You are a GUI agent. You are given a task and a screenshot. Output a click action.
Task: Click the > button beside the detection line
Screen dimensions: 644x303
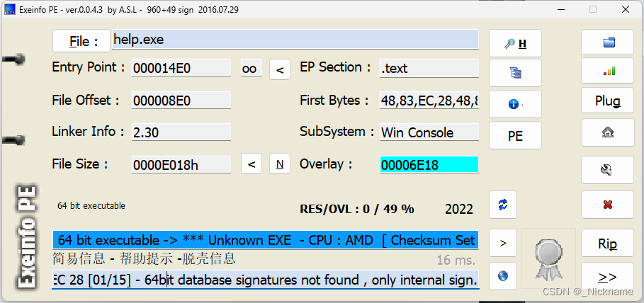(x=503, y=243)
